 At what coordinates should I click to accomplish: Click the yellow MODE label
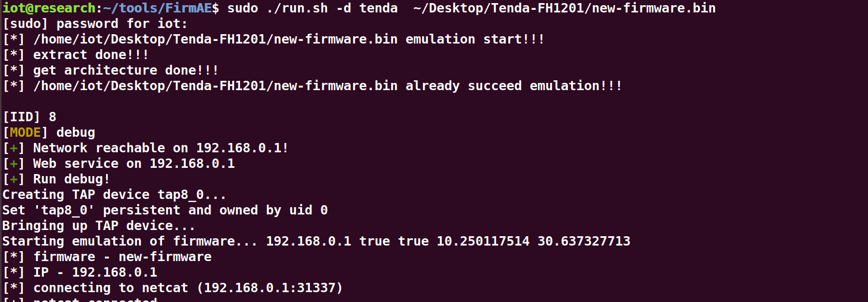(x=25, y=133)
